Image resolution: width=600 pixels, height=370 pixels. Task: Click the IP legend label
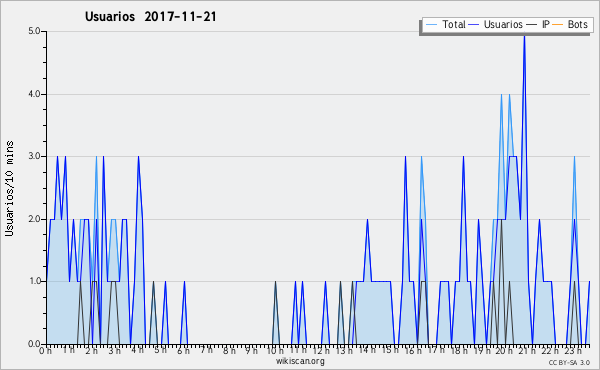coord(546,24)
